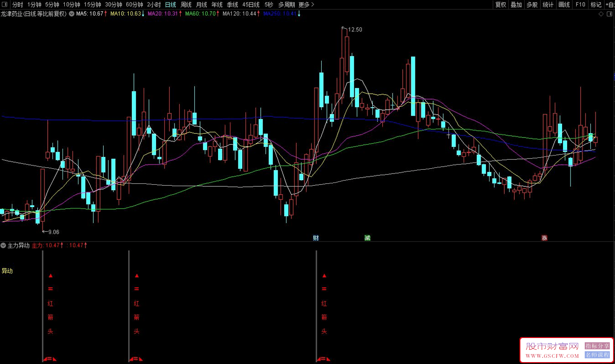Switch to 2小时 period tab

tap(154, 5)
